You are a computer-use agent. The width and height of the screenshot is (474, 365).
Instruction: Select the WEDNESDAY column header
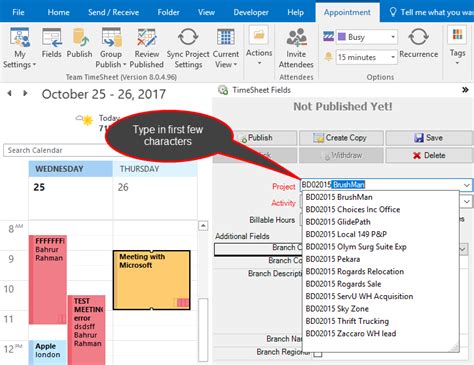coord(70,169)
